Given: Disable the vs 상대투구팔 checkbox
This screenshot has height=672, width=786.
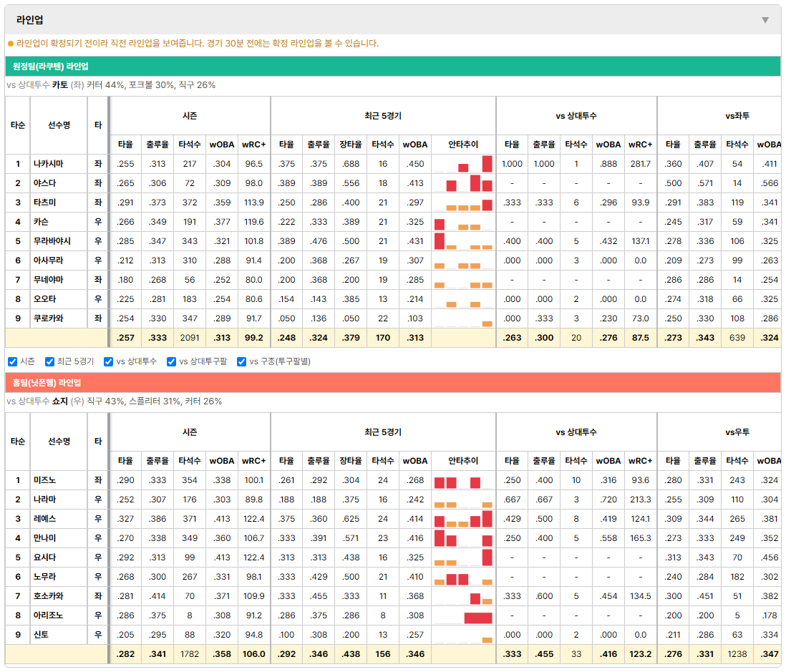Looking at the screenshot, I should pyautogui.click(x=171, y=362).
